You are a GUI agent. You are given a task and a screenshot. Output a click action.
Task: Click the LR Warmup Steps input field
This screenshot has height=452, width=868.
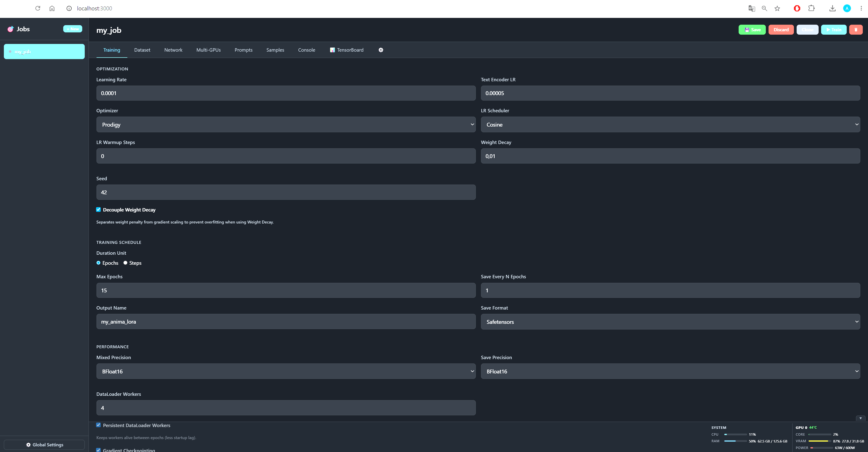click(x=286, y=156)
